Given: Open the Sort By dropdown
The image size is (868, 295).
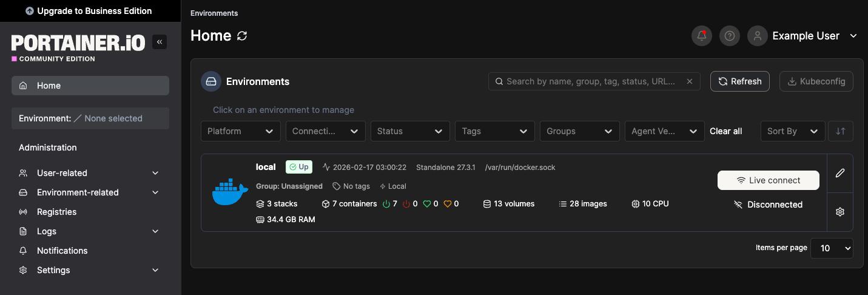Looking at the screenshot, I should [793, 131].
